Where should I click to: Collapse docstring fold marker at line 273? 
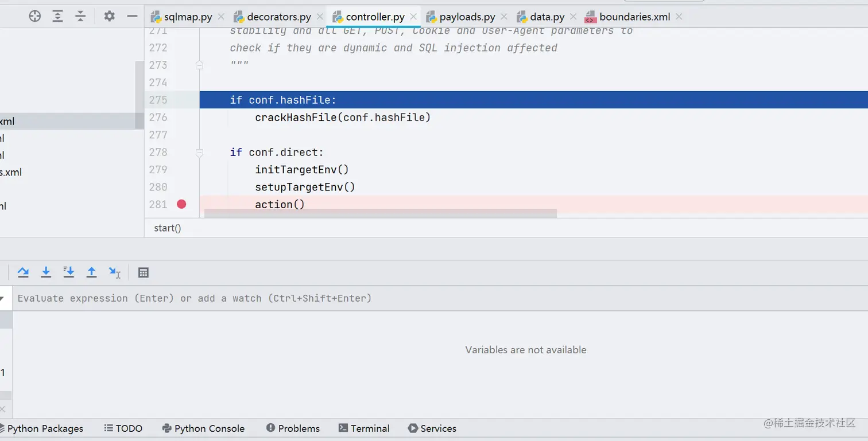point(199,65)
